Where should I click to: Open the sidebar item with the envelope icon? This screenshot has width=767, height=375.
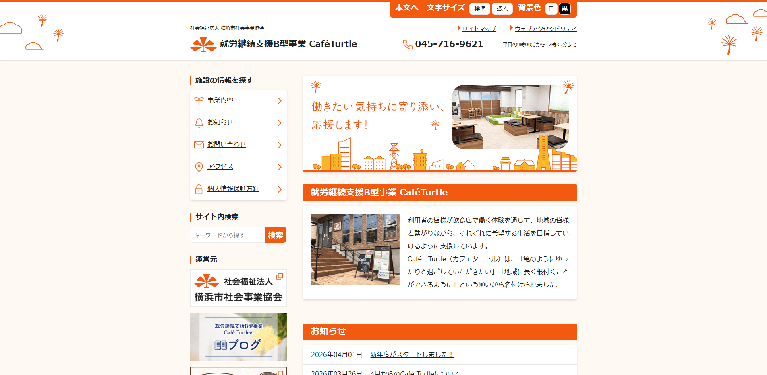pos(238,145)
